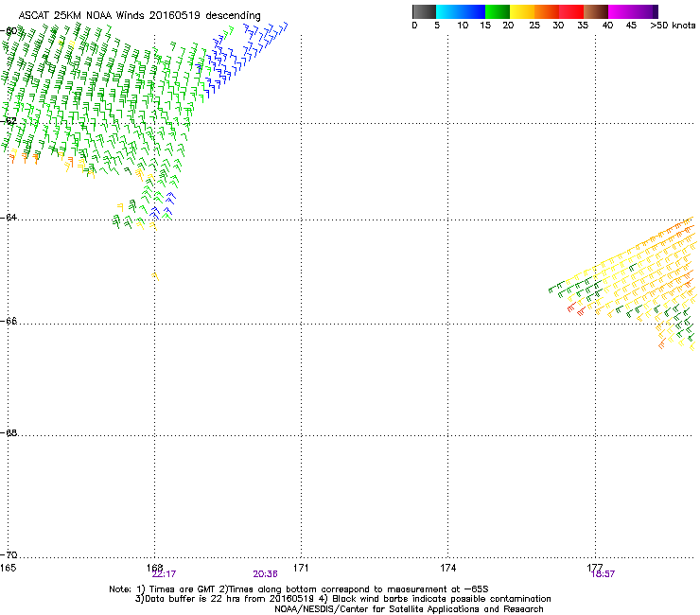Click the purple timestamp 18:57

603,574
